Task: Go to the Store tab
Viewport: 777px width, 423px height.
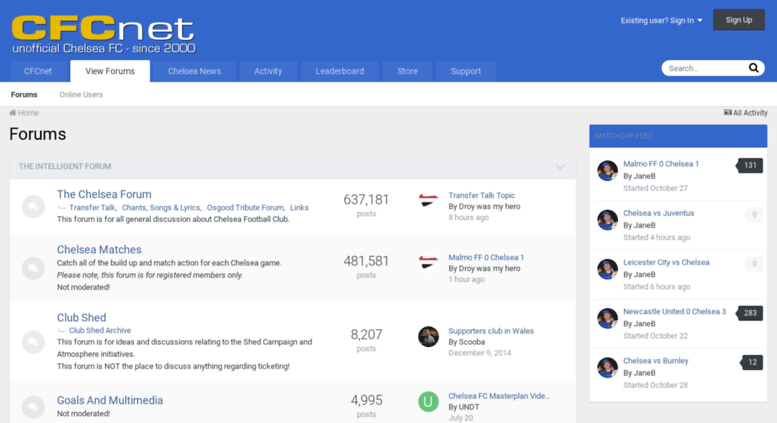Action: pos(407,71)
